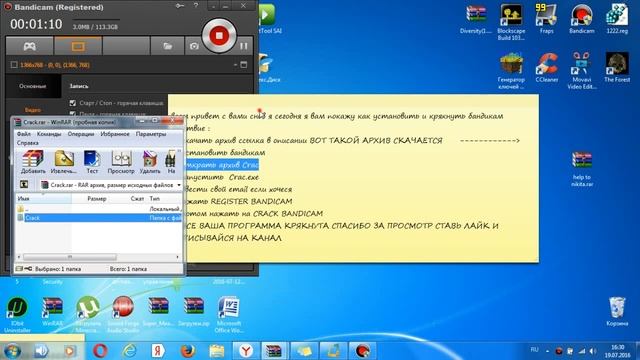Click Bandicam key registration icon
640x360 pixels.
coord(180,6)
